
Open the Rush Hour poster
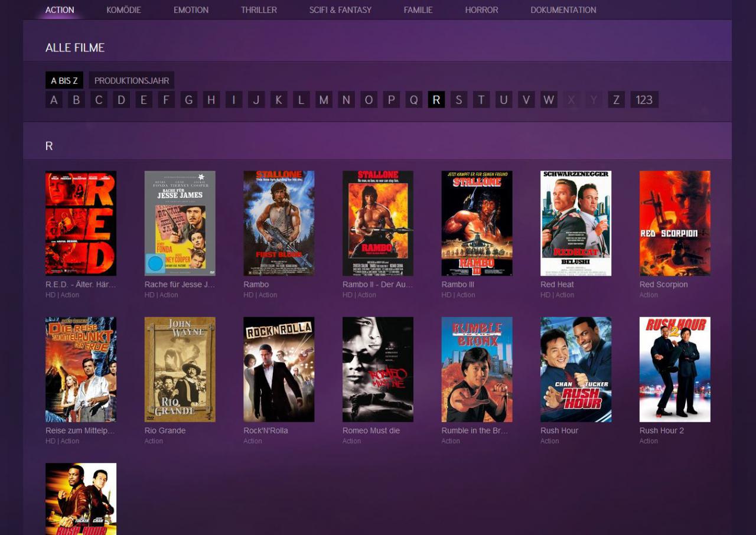576,370
